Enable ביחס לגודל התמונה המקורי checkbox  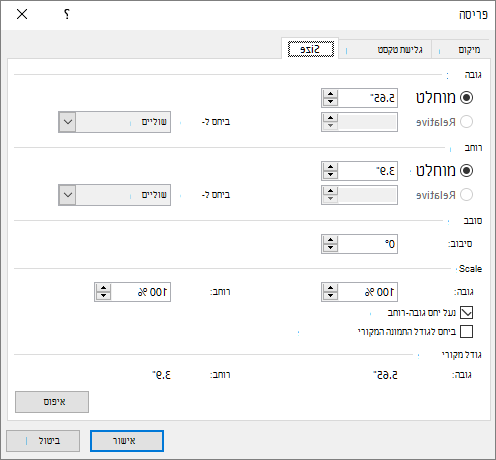(x=466, y=332)
